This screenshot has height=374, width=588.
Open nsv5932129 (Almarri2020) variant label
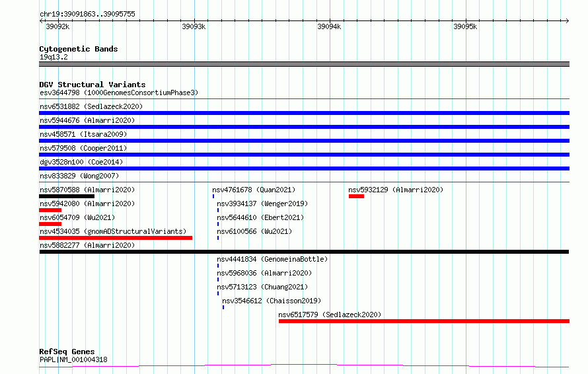[396, 190]
